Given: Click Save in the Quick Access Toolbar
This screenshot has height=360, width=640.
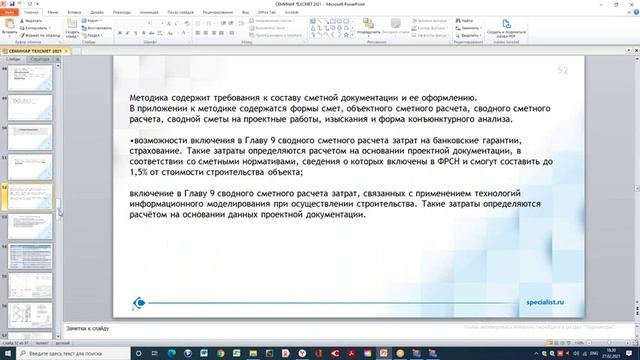Looking at the screenshot, I should coord(12,4).
